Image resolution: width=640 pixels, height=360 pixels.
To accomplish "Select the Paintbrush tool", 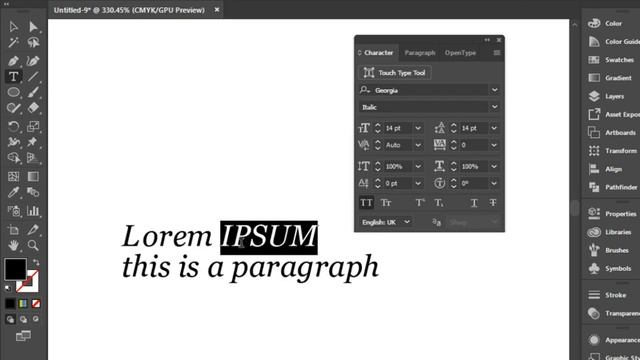I will (33, 92).
